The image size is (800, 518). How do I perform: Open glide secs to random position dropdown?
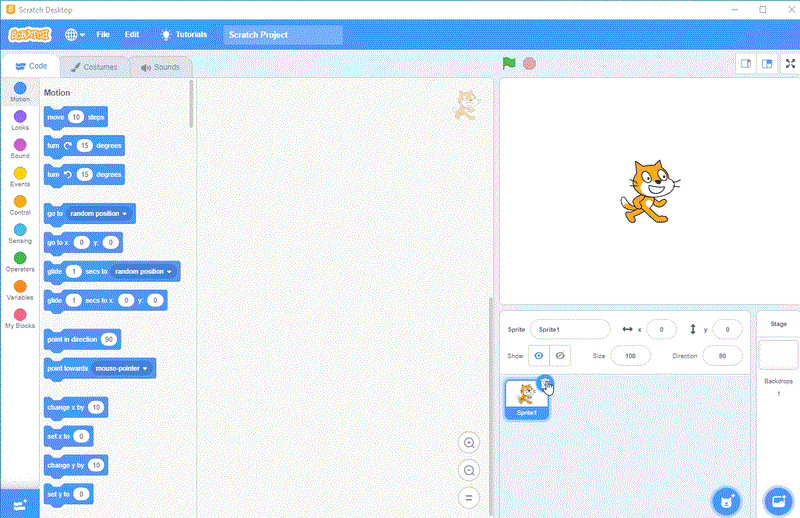143,272
